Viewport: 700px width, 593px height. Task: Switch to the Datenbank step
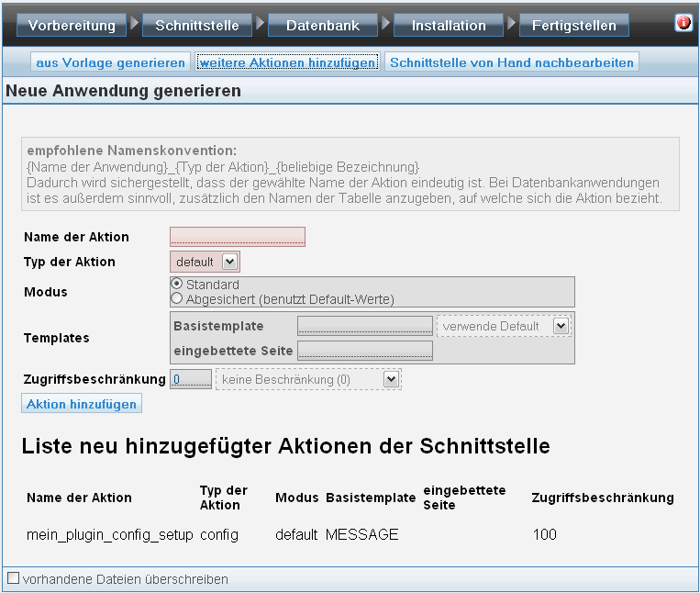click(323, 26)
